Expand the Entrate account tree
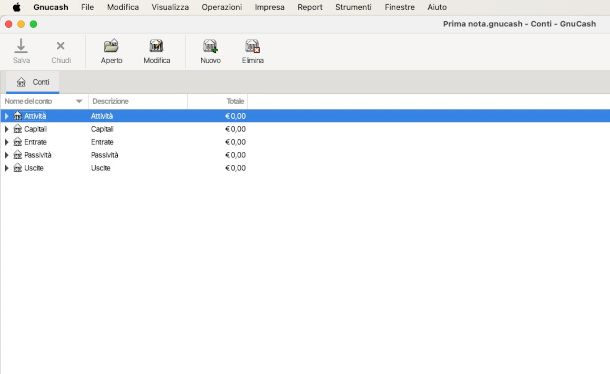 pos(7,142)
